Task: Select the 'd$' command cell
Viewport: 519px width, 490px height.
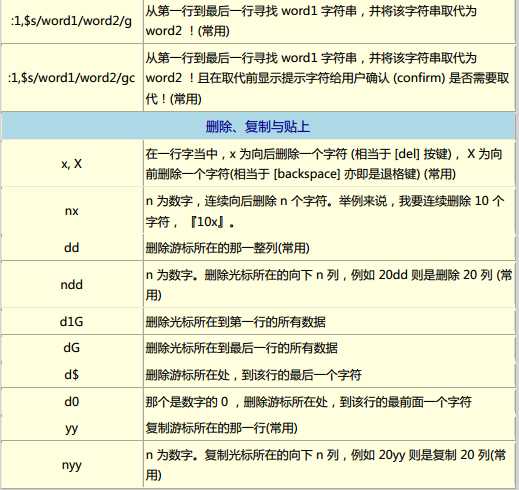Action: tap(71, 375)
